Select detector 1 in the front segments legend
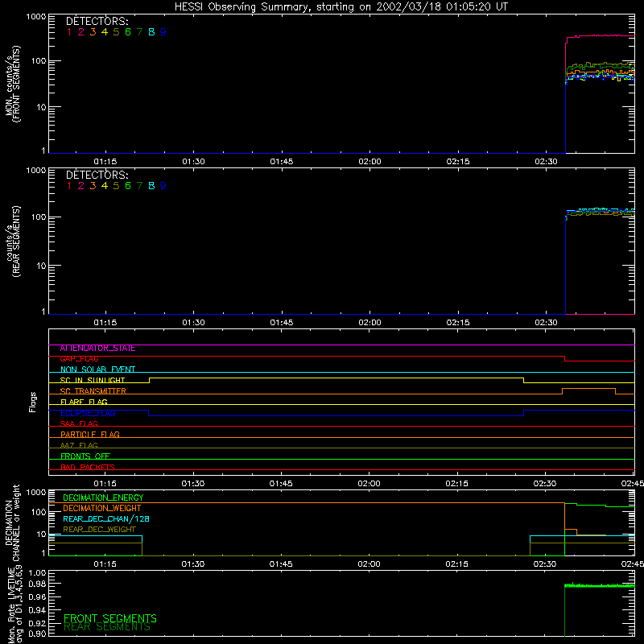 pos(69,32)
